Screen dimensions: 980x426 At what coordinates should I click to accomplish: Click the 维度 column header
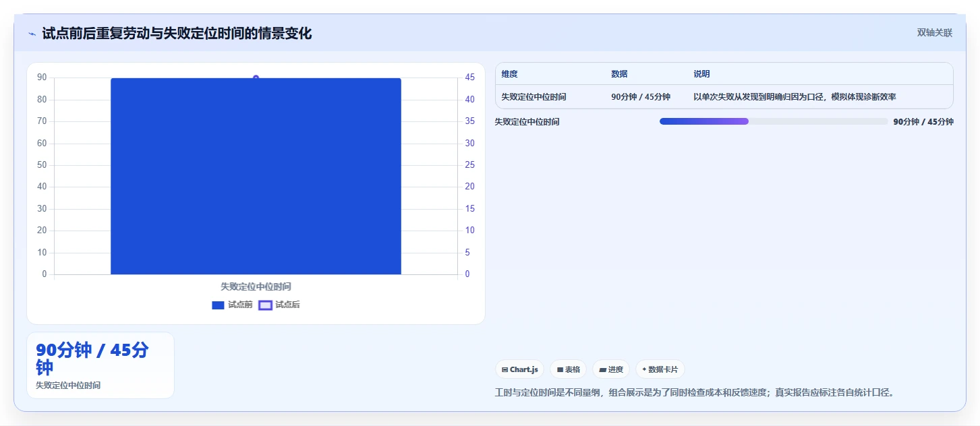pyautogui.click(x=509, y=74)
